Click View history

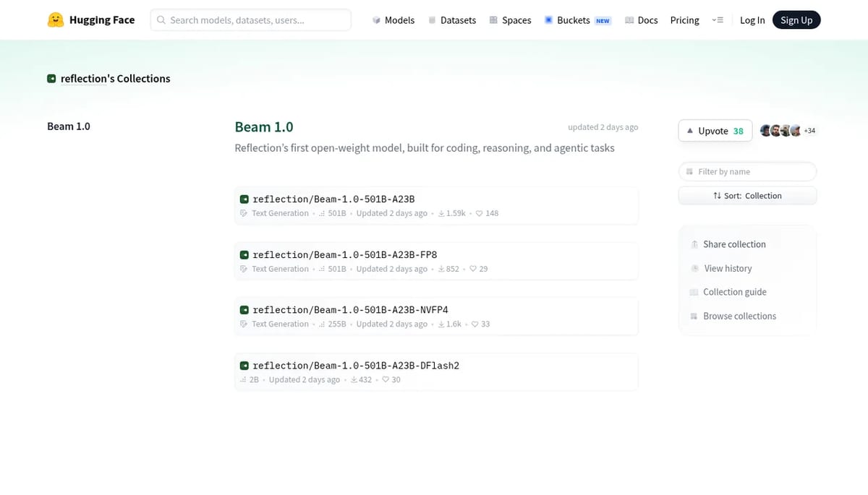point(728,268)
